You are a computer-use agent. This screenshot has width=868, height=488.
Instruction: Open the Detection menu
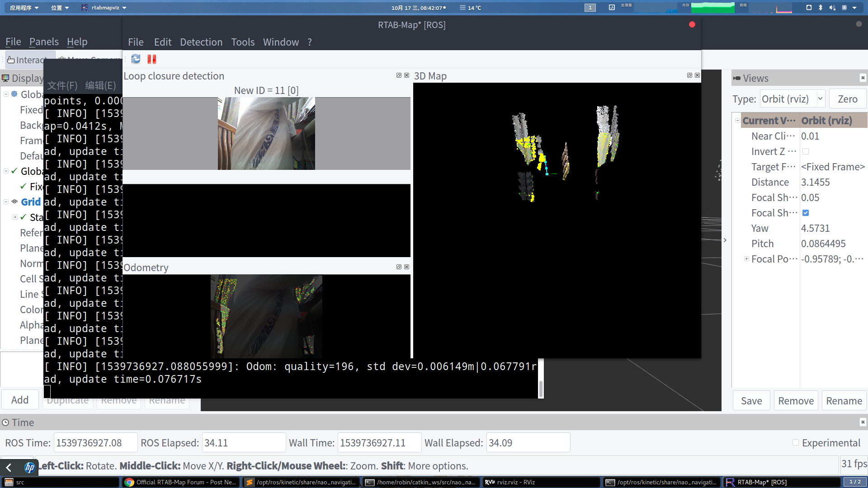click(x=201, y=42)
